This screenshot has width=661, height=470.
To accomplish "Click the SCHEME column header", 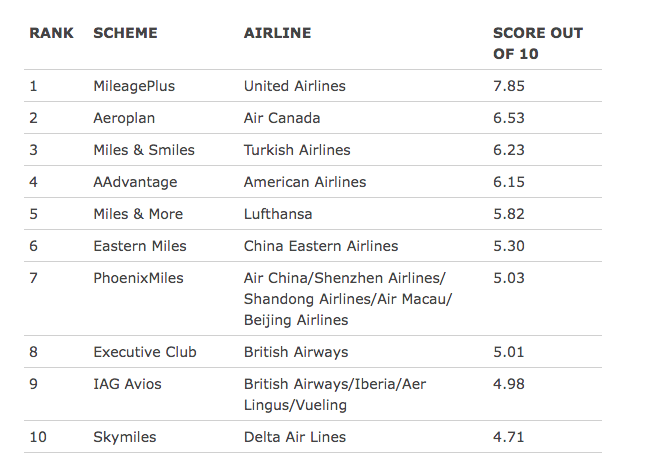I will point(125,33).
